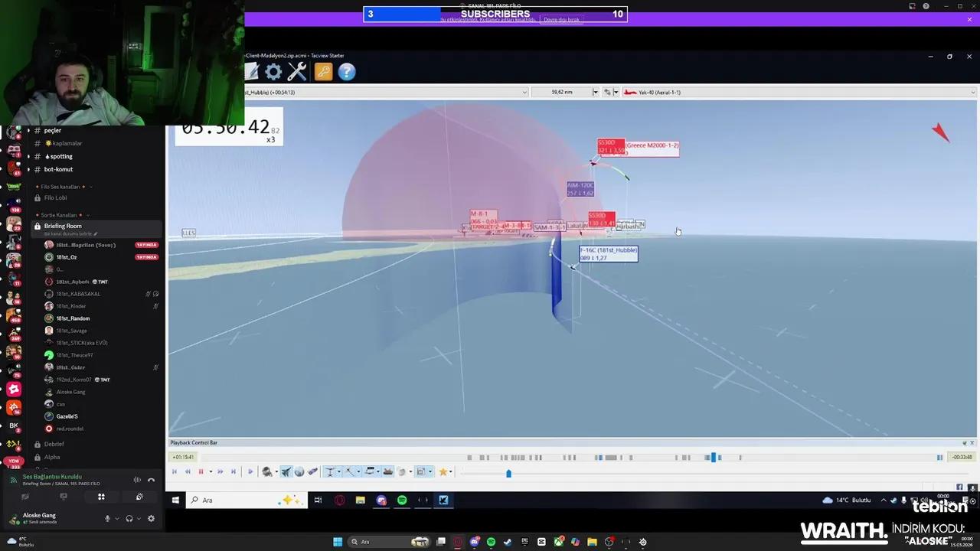Open the spotting text channel
Screen dimensions: 980x551
(x=61, y=156)
